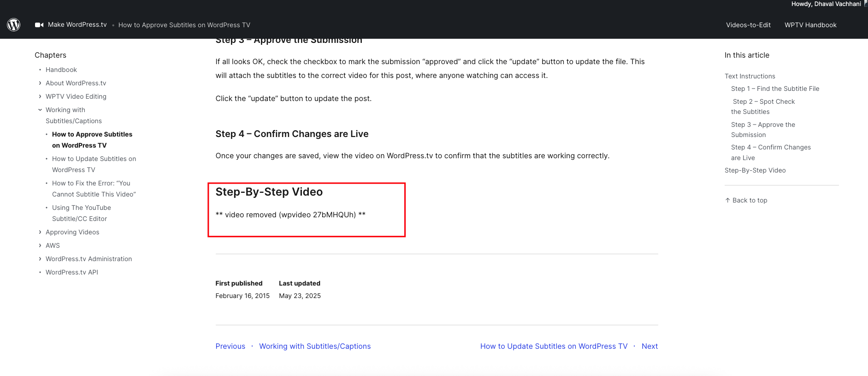Open WPTV Video Editing chapter link

[76, 96]
